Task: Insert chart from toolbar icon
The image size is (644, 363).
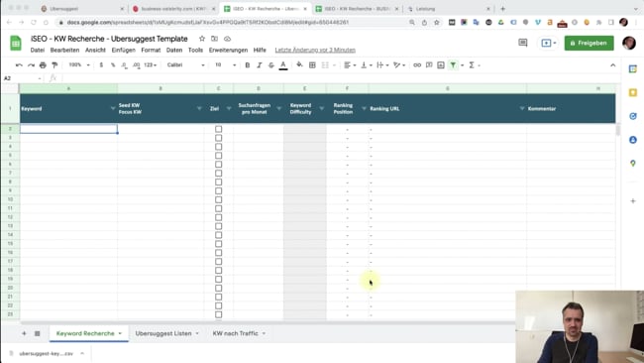Action: [x=441, y=64]
